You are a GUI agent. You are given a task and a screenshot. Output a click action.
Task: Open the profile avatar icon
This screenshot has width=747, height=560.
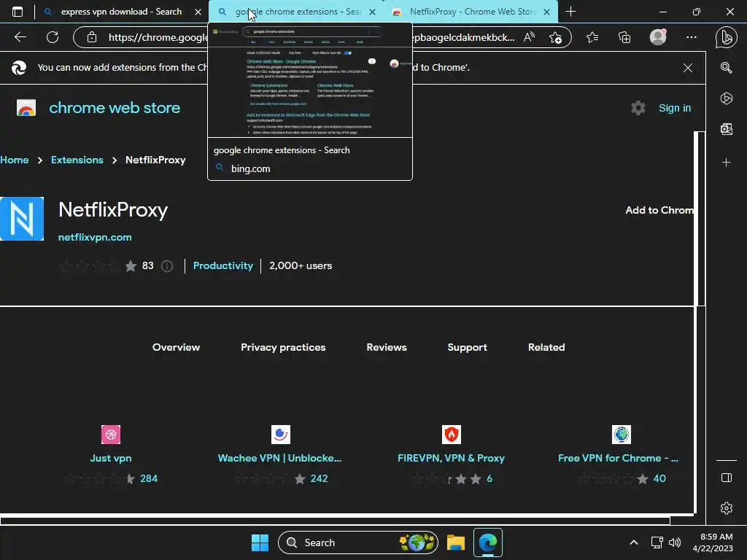click(658, 36)
